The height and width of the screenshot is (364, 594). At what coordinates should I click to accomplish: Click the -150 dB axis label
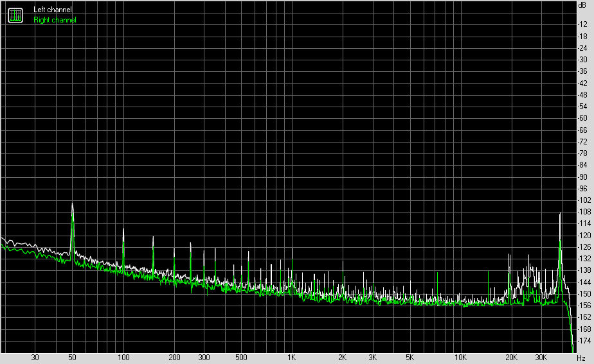coord(584,294)
